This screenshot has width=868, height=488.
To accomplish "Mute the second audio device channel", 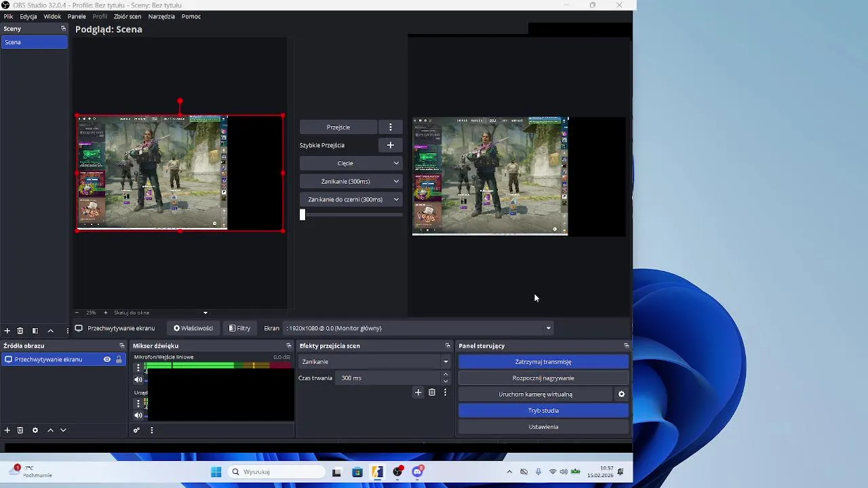I will (138, 415).
